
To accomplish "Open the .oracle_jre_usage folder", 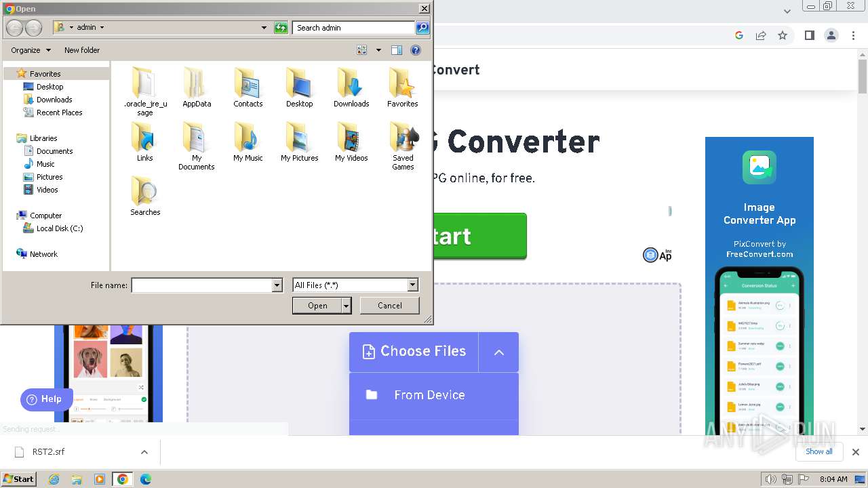I will [x=145, y=91].
